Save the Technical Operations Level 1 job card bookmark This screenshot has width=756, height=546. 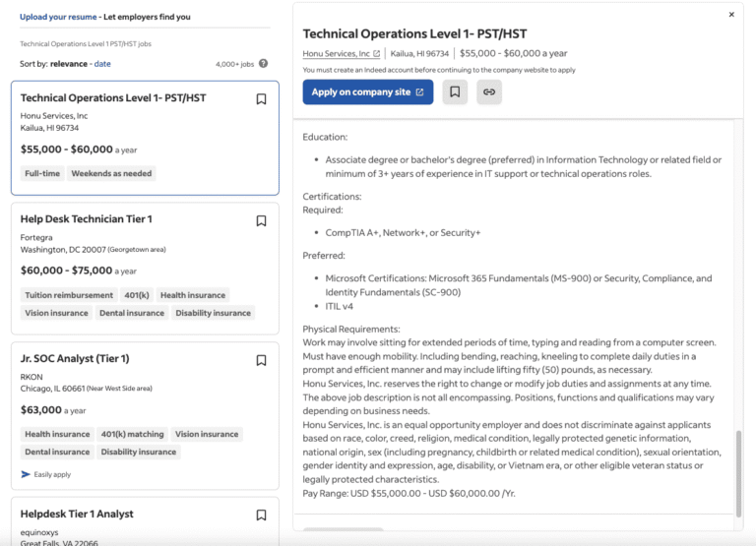tap(261, 99)
